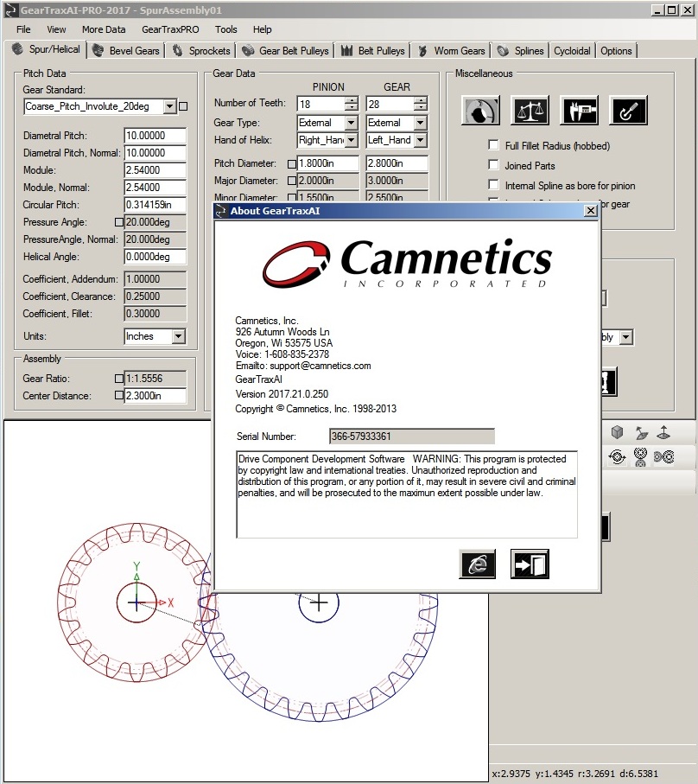Screen dimensions: 698x784
Task: Click the Diametral Pitch input field
Action: click(x=155, y=136)
